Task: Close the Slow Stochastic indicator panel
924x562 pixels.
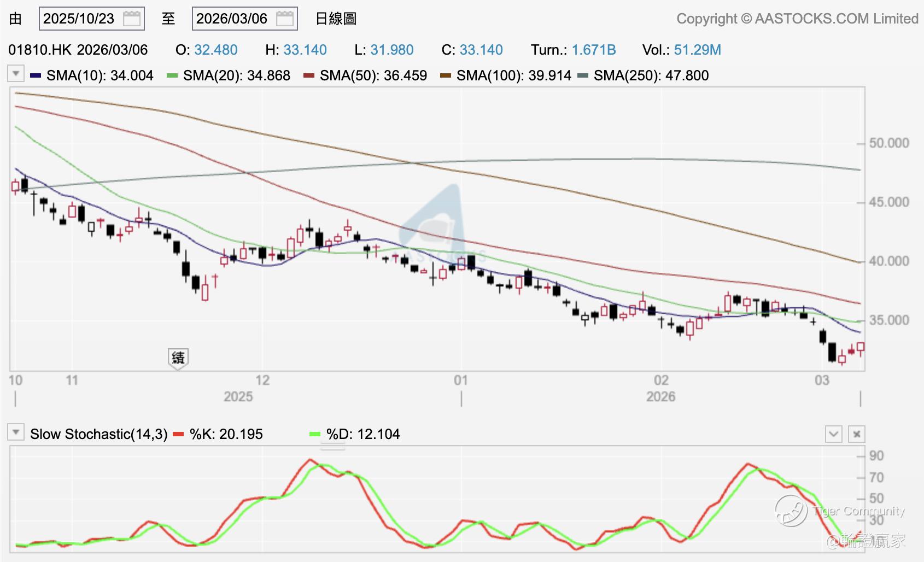Action: (x=856, y=435)
